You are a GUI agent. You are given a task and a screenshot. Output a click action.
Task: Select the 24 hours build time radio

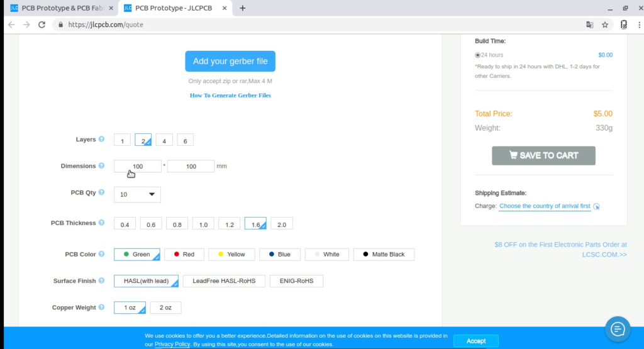(x=478, y=55)
